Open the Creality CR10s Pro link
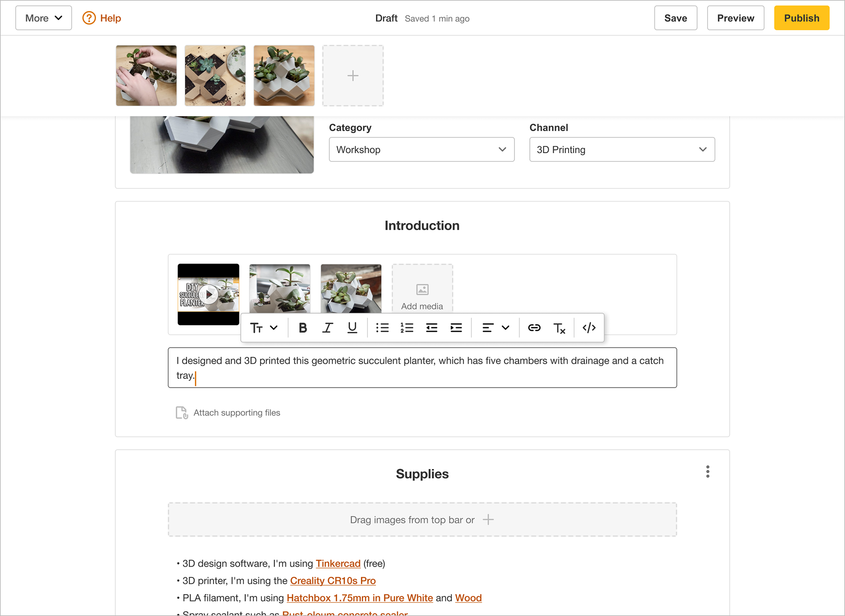Viewport: 845px width, 616px height. [333, 581]
